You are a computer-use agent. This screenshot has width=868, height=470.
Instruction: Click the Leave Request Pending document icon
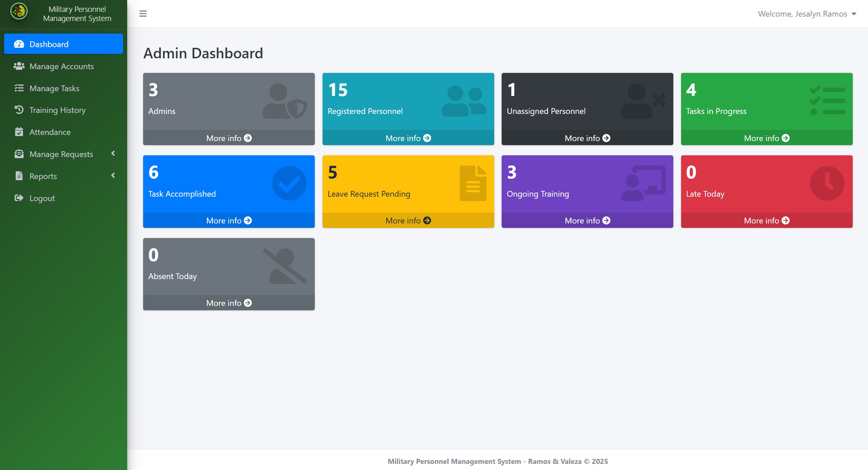coord(473,183)
